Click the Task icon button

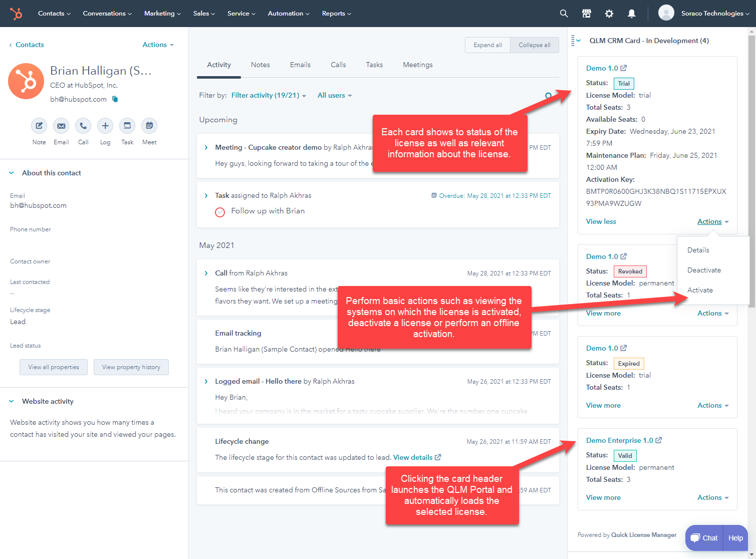[127, 126]
